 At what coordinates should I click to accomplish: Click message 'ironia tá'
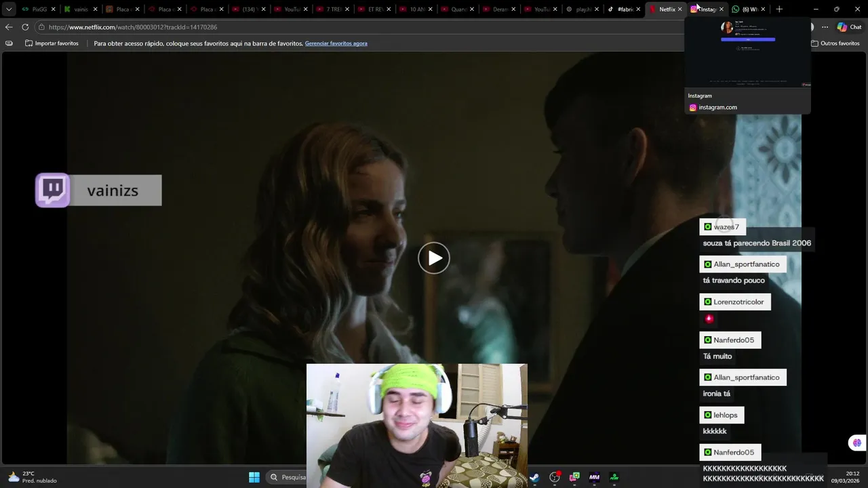(x=717, y=394)
